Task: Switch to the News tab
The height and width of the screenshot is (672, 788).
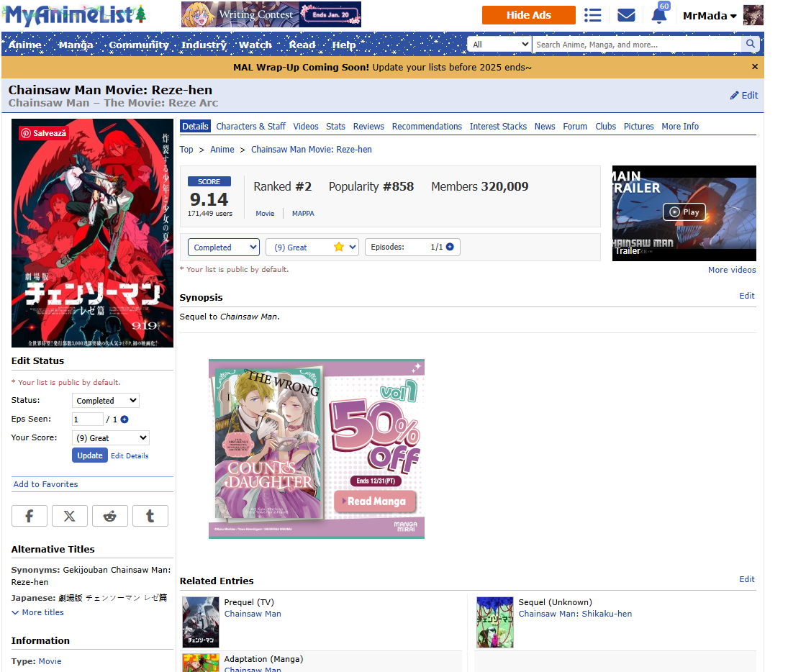Action: coord(545,126)
